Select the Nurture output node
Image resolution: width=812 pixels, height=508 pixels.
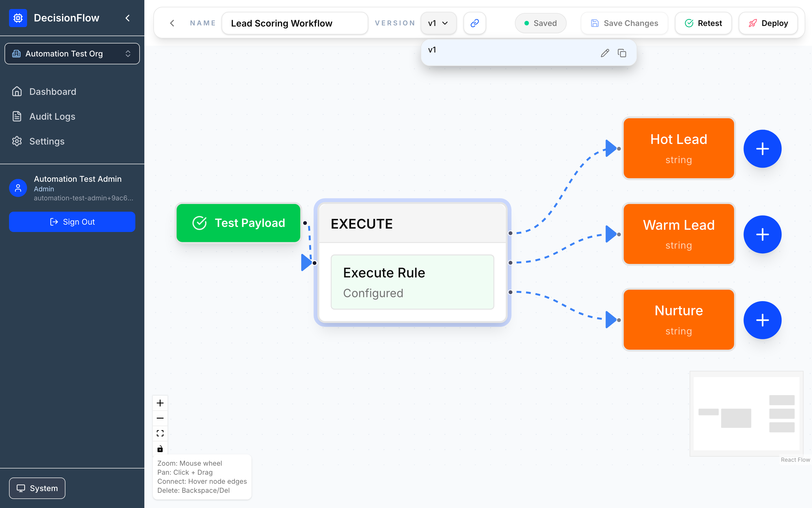point(678,320)
